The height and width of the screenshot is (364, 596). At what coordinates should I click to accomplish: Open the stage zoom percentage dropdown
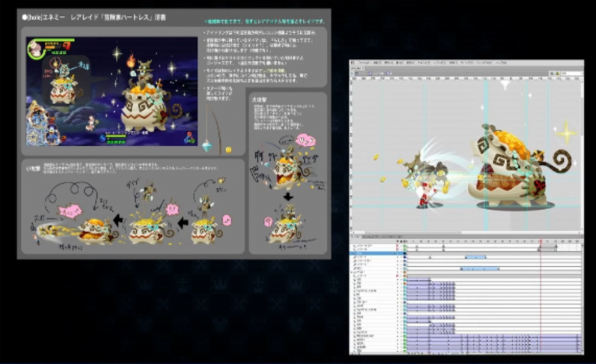point(572,73)
